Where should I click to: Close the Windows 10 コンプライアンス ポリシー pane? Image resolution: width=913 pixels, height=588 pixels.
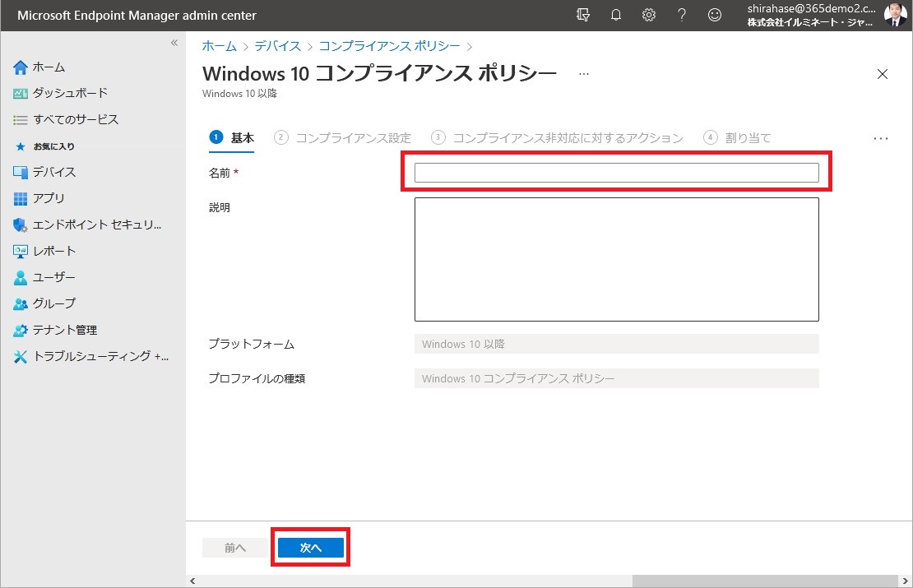point(882,74)
